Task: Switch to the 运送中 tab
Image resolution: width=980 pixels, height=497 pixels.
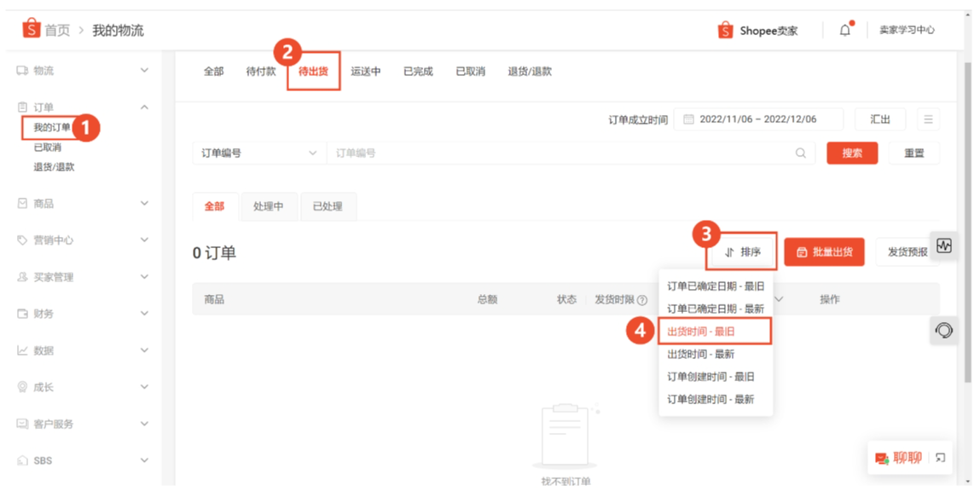Action: (x=367, y=72)
